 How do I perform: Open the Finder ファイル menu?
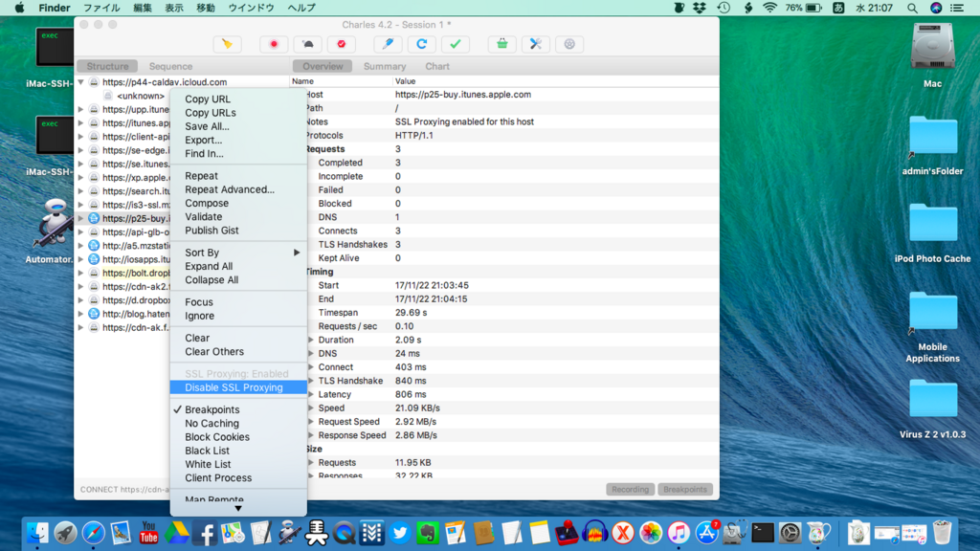point(101,8)
